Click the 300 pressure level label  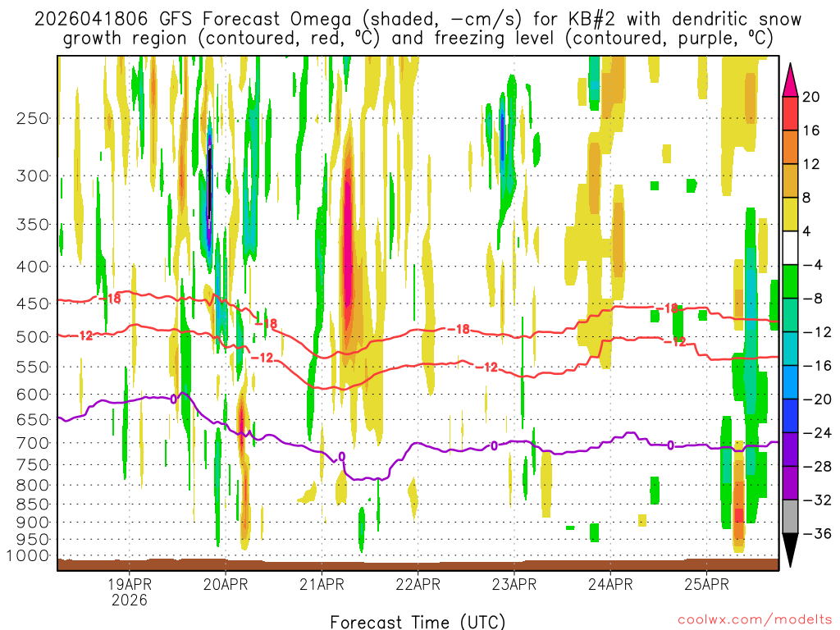pyautogui.click(x=33, y=176)
